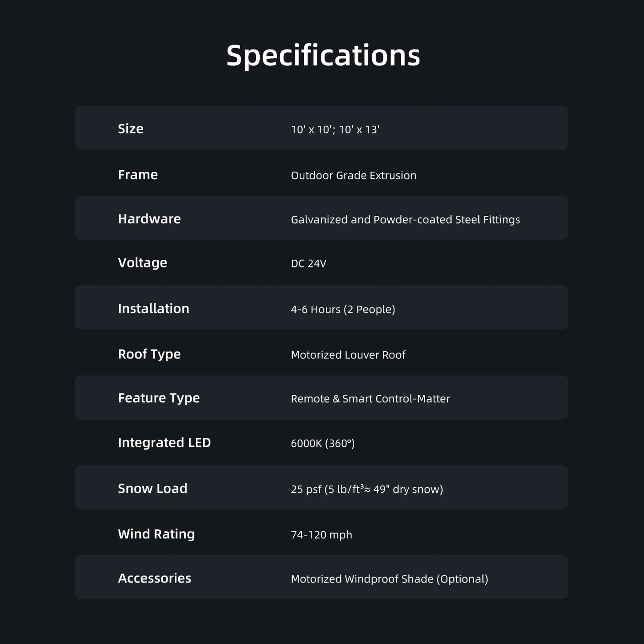Select the Roof Type label
The height and width of the screenshot is (644, 644).
click(x=149, y=354)
